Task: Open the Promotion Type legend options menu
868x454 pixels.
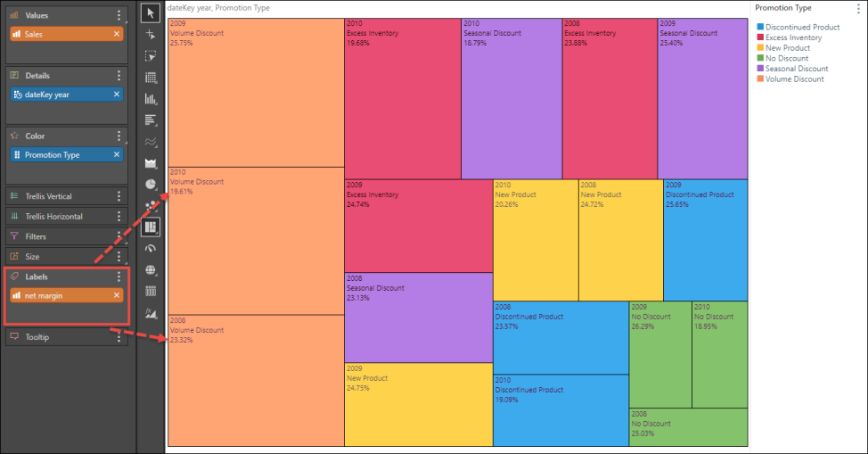Action: (857, 8)
